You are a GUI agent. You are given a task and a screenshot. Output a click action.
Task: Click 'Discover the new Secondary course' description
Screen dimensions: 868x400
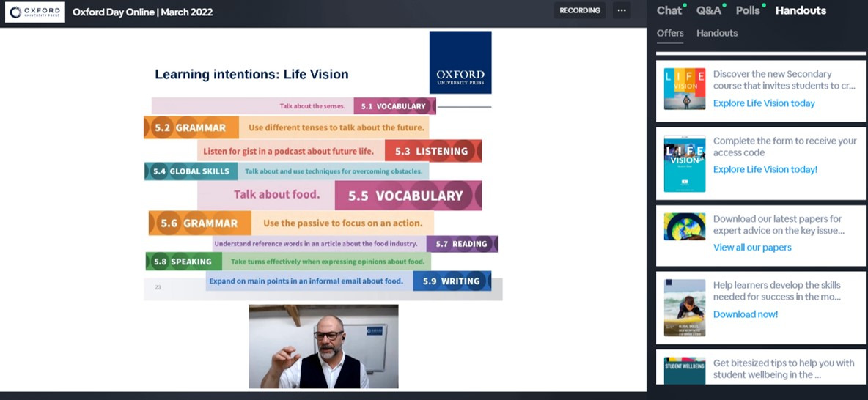[x=784, y=80]
